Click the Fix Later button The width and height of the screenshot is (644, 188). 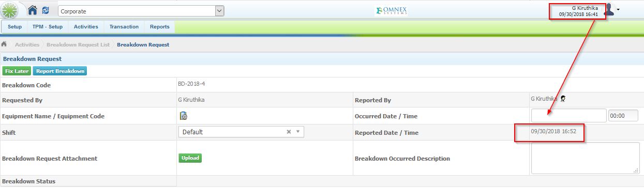(17, 71)
